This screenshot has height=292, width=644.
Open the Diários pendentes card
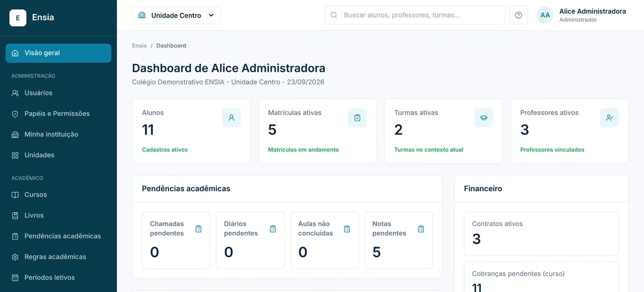click(x=250, y=240)
